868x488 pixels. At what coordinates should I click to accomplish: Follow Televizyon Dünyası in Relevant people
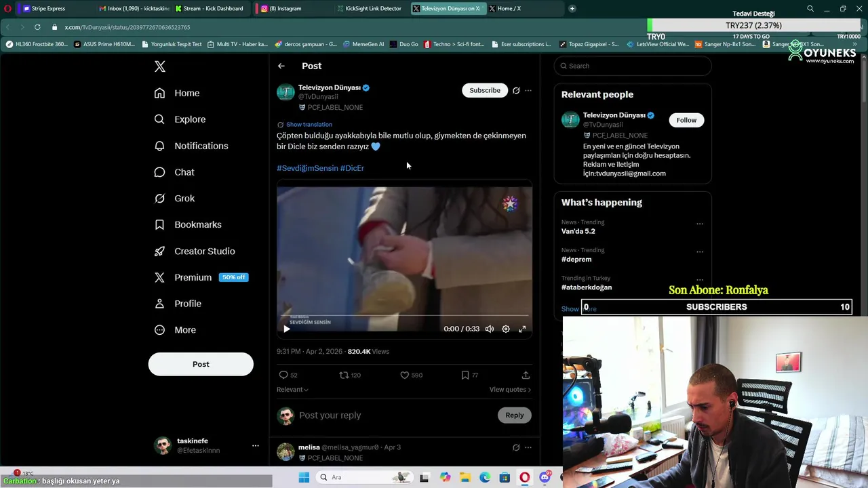686,120
